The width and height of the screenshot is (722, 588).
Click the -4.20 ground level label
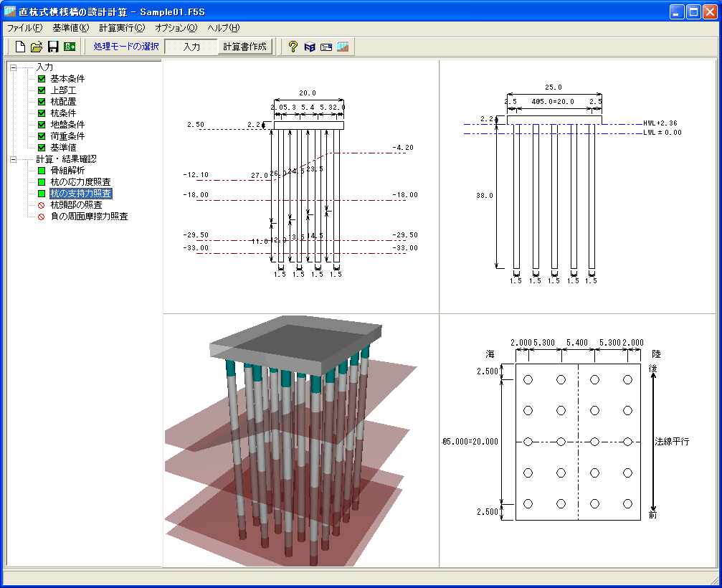(403, 148)
